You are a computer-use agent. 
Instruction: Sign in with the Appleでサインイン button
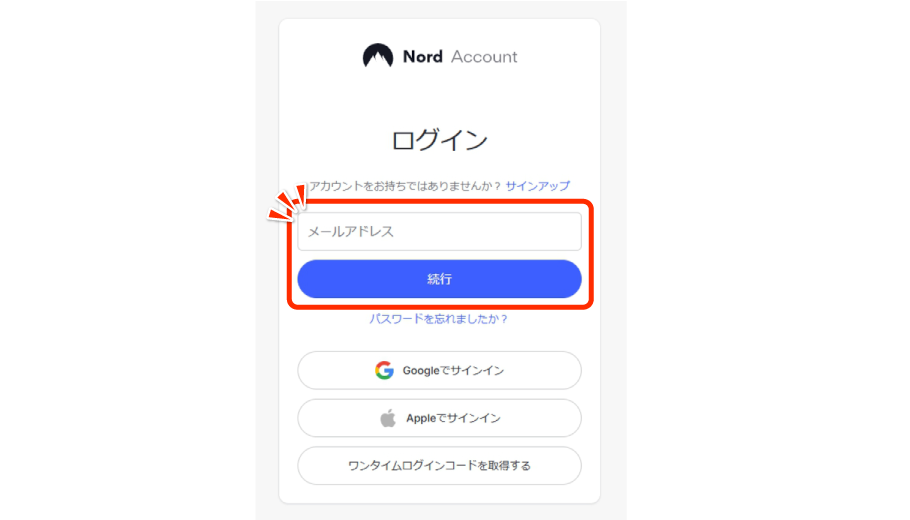[x=439, y=418]
